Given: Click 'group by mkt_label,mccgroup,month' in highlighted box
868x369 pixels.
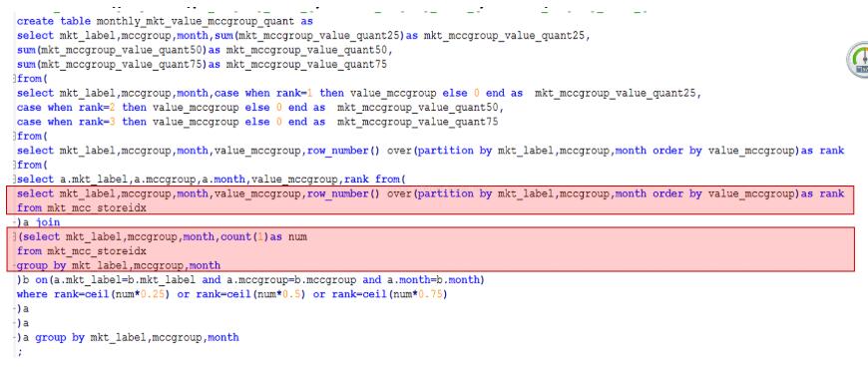Looking at the screenshot, I should pyautogui.click(x=119, y=265).
